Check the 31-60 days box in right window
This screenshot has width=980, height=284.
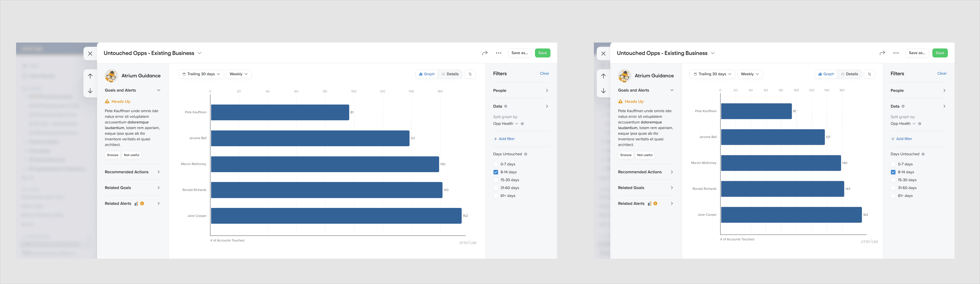point(893,188)
